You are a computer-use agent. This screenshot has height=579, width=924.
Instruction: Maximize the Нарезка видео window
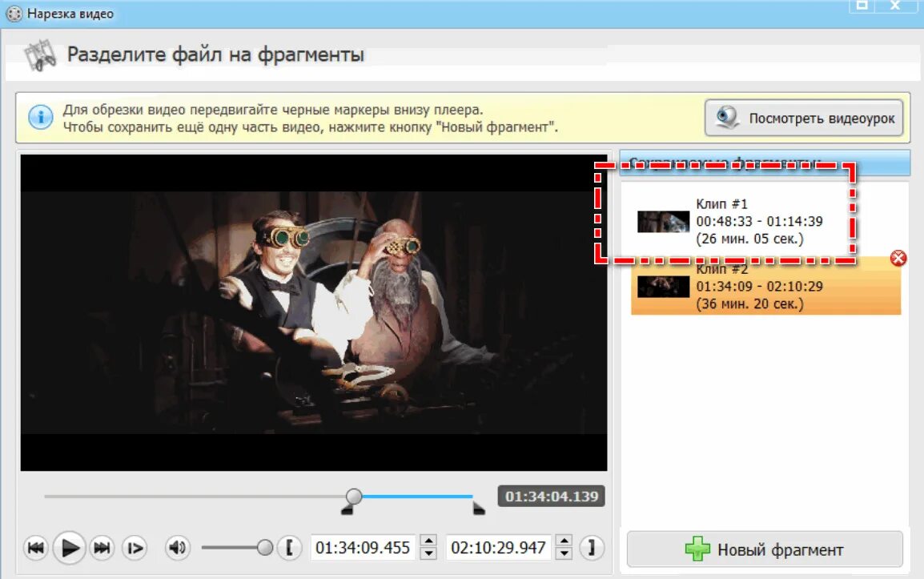(x=862, y=6)
